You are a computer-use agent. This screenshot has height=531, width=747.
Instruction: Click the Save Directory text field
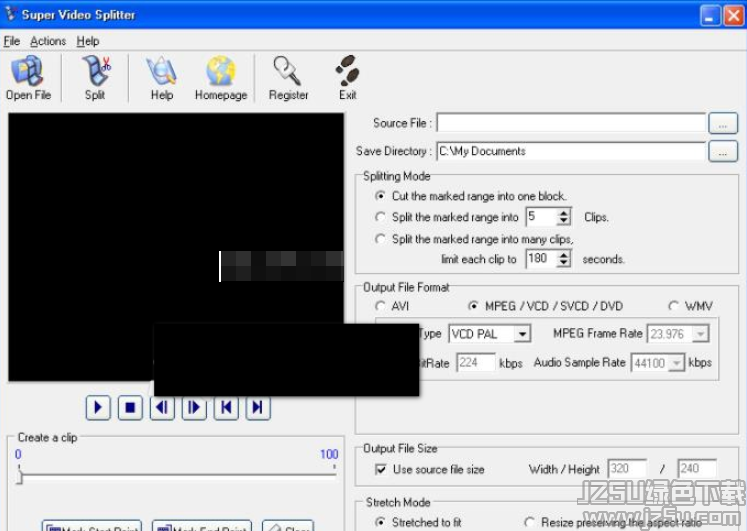pos(571,151)
